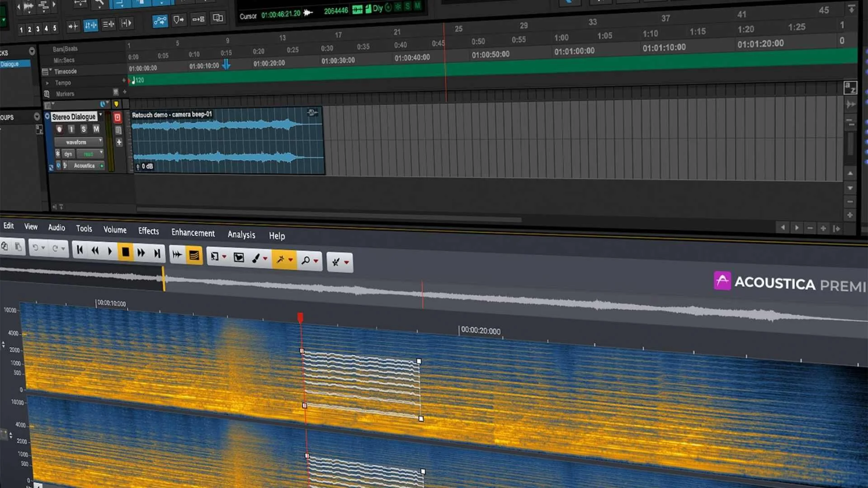Viewport: 868px width, 488px height.
Task: Select the magic wand tool in Acoustica toolbar
Action: coord(280,259)
